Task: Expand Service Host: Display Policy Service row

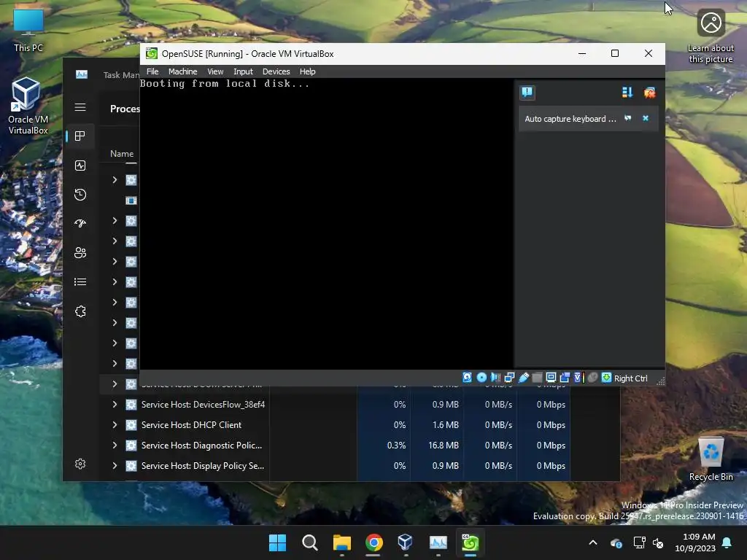Action: click(115, 466)
